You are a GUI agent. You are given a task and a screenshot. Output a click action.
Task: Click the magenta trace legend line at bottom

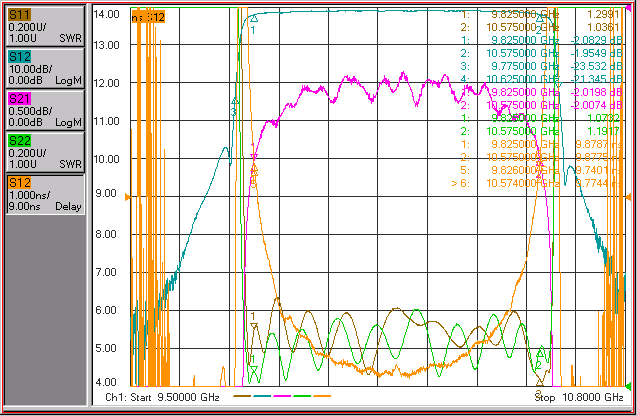[282, 396]
